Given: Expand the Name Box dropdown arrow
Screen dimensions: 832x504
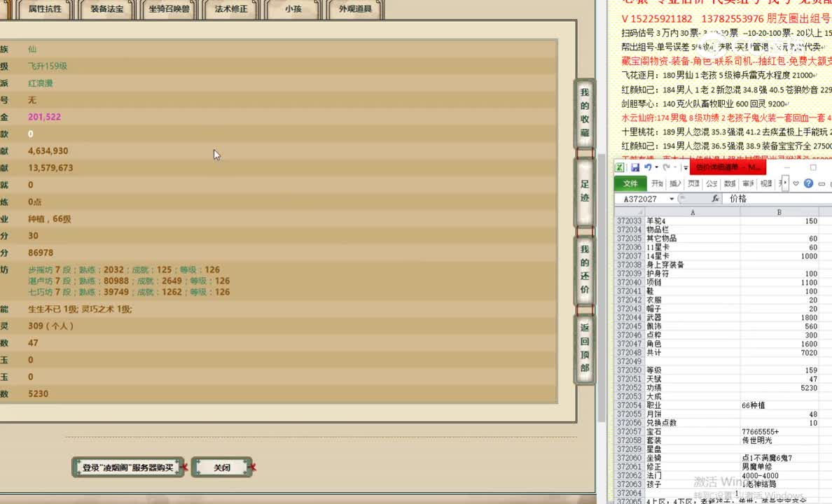Looking at the screenshot, I should (672, 199).
